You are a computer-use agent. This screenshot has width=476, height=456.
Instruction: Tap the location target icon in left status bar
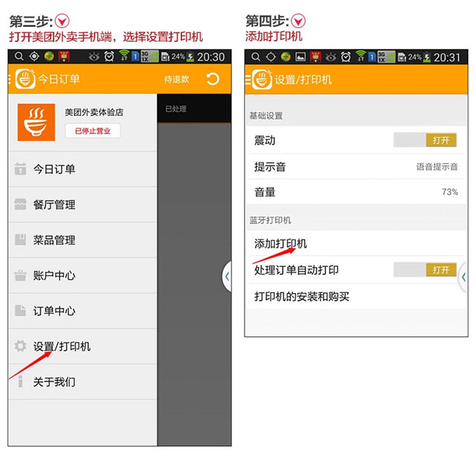pos(34,56)
